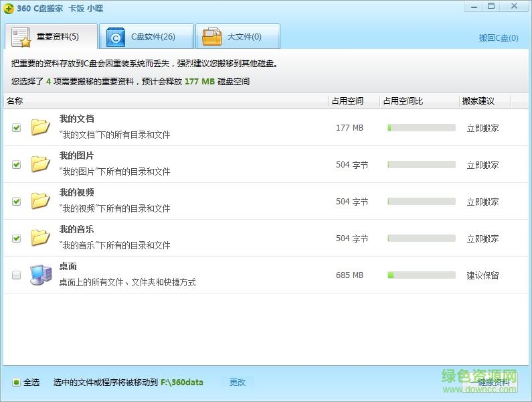Viewport: 532px width, 402px height.
Task: Click the Desktop computer icon
Action: (41, 275)
